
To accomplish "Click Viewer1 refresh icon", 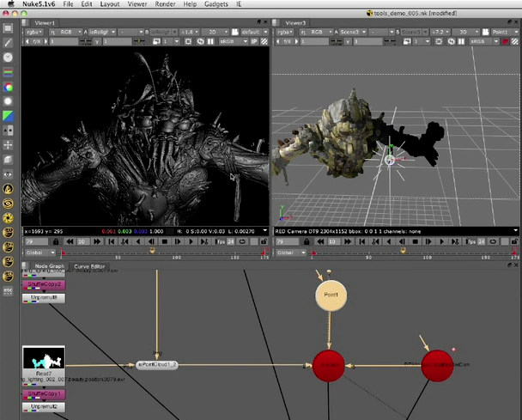I will pyautogui.click(x=200, y=41).
